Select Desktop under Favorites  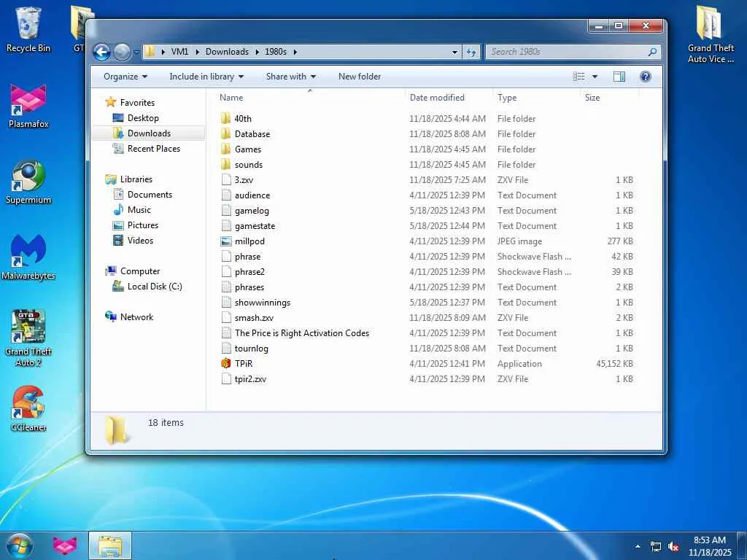pos(143,118)
